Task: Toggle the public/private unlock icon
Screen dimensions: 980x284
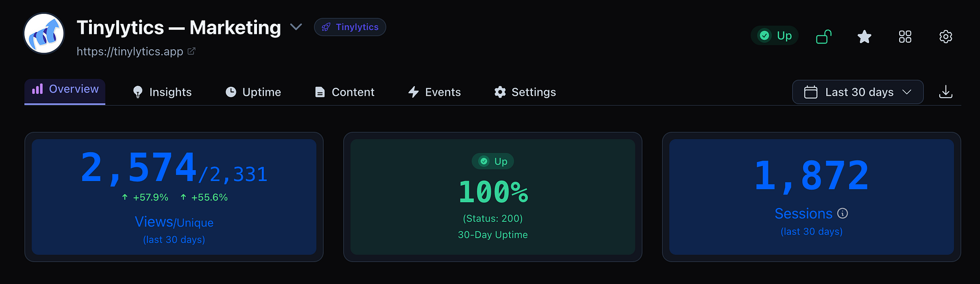Action: pyautogui.click(x=824, y=36)
